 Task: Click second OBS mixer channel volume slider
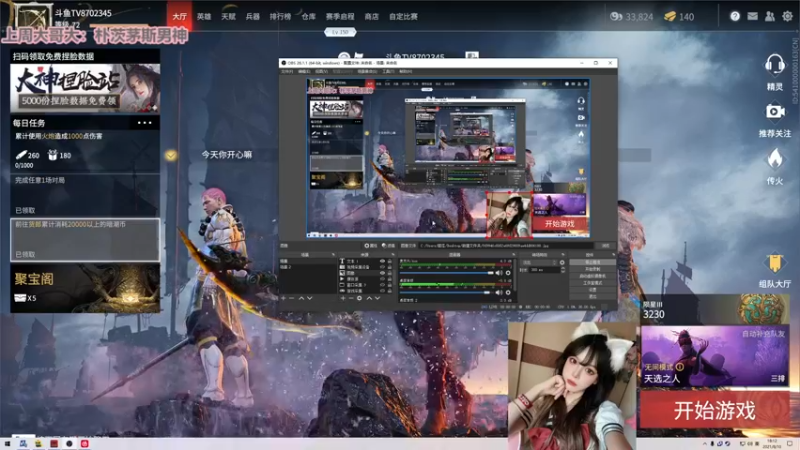pyautogui.click(x=446, y=292)
